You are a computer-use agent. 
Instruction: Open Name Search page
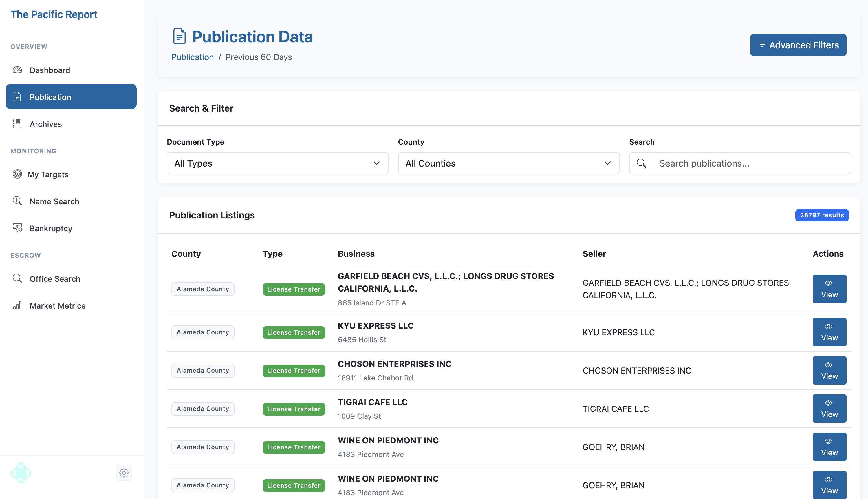click(x=71, y=201)
